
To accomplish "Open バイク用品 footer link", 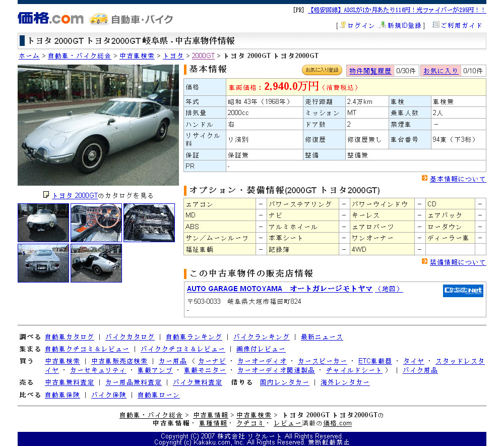I will 420,370.
